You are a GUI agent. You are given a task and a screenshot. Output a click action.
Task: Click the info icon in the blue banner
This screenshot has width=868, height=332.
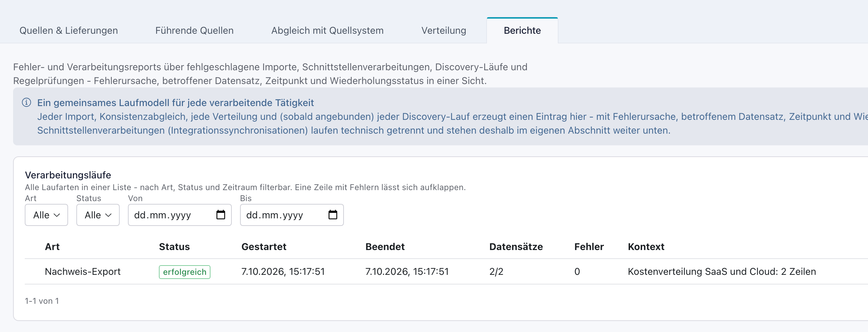point(26,103)
